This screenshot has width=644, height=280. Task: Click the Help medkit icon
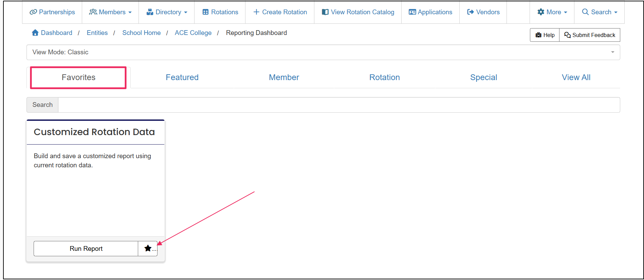pos(538,35)
